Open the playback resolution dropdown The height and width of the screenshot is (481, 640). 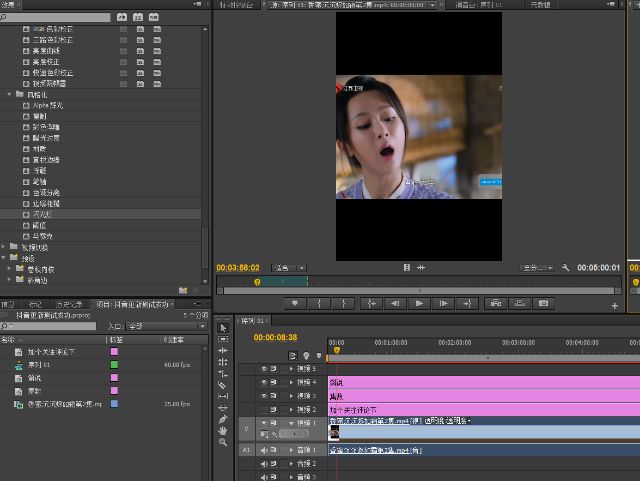[x=537, y=268]
